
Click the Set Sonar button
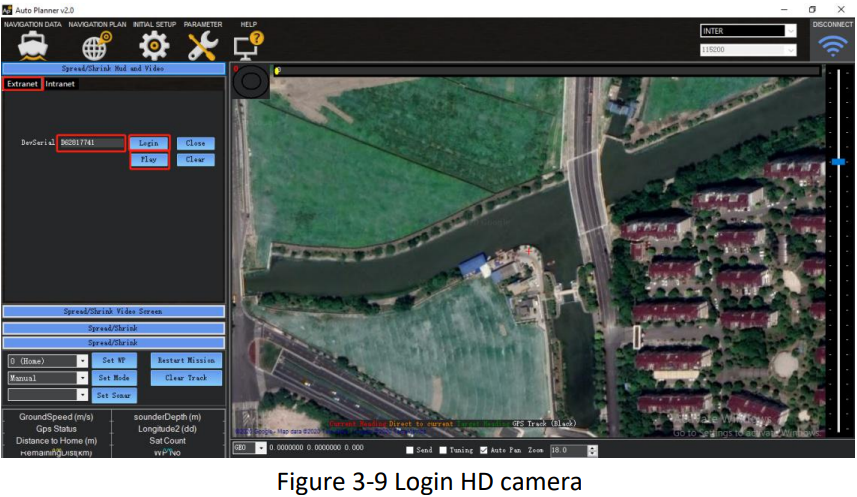tap(114, 395)
